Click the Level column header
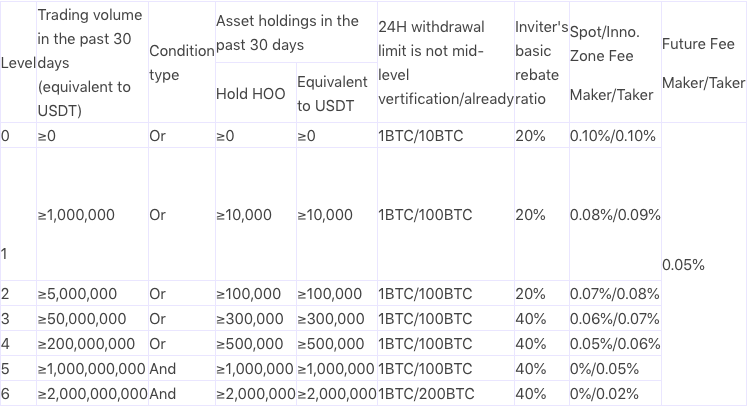Image resolution: width=748 pixels, height=410 pixels. (x=18, y=63)
